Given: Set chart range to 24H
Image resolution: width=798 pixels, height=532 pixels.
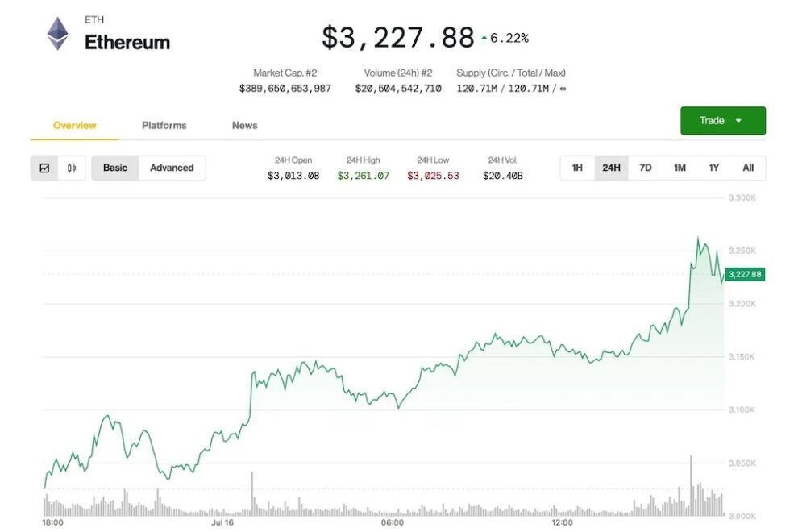Looking at the screenshot, I should pyautogui.click(x=611, y=168).
